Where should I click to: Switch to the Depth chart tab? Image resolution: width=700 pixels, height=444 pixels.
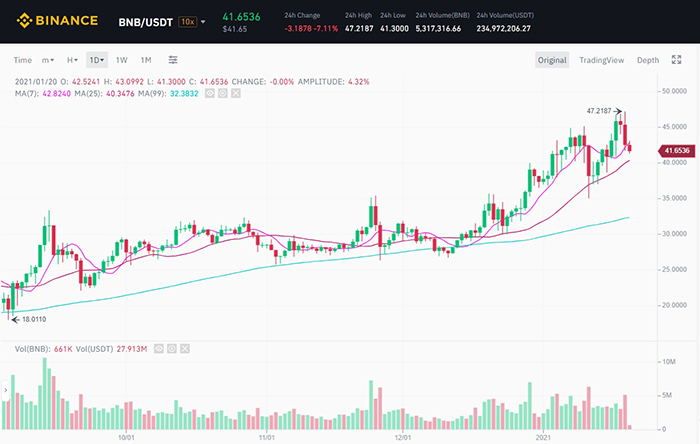[x=648, y=60]
